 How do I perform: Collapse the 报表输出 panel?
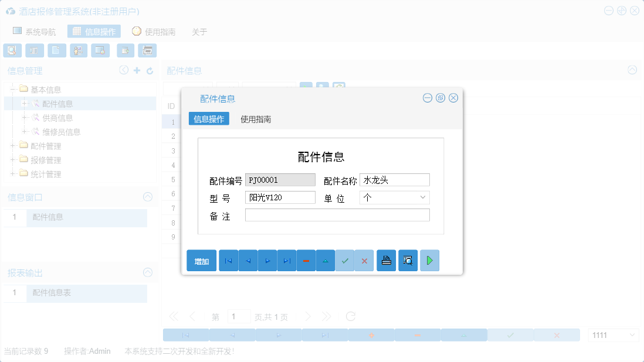147,272
